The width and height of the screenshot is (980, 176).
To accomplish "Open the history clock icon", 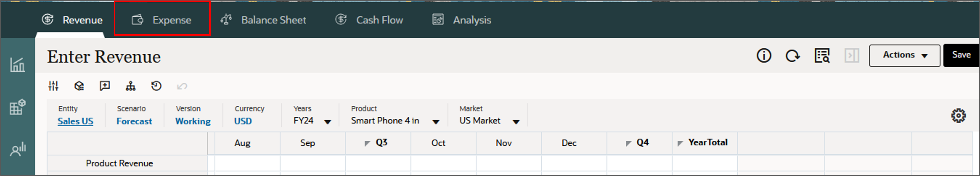I will [156, 86].
